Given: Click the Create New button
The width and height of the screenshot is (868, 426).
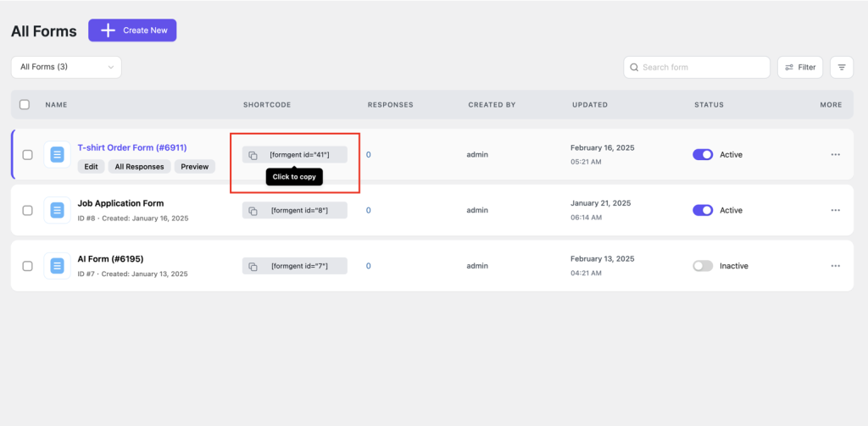Looking at the screenshot, I should click(132, 30).
